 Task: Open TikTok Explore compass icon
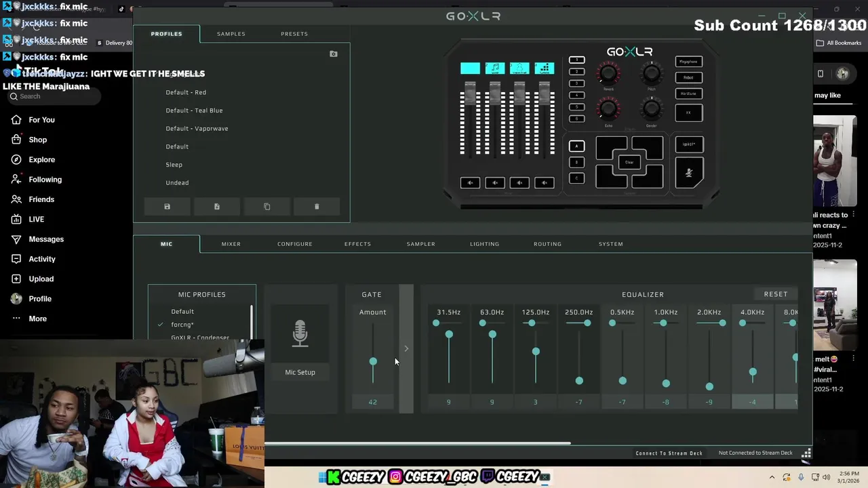(16, 160)
